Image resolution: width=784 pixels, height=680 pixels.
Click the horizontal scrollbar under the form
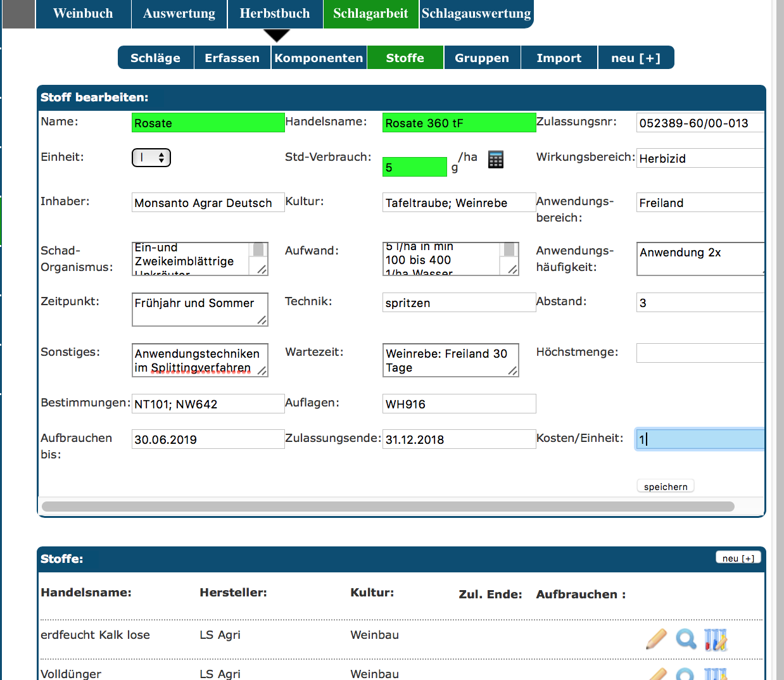(x=388, y=507)
